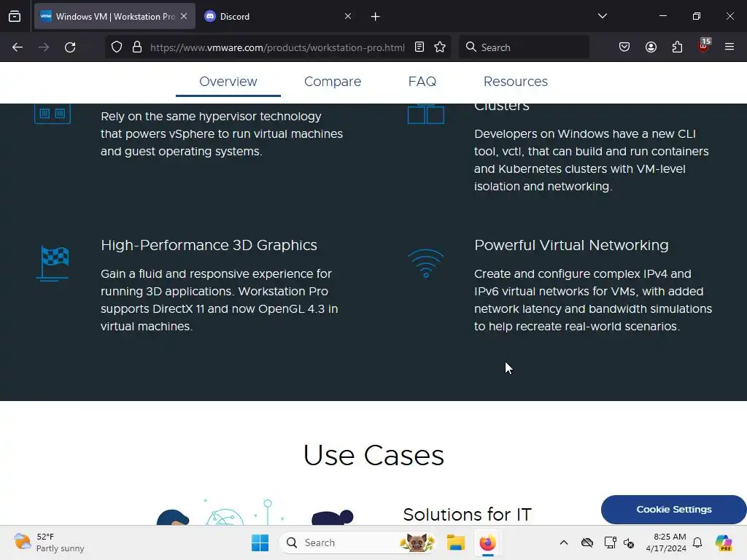
Task: Show hidden system tray icons
Action: click(x=564, y=542)
